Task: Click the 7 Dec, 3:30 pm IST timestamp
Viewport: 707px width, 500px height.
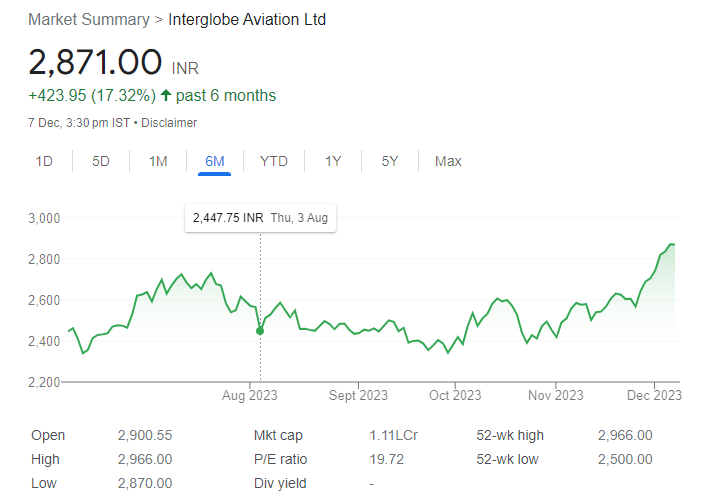Action: [79, 123]
